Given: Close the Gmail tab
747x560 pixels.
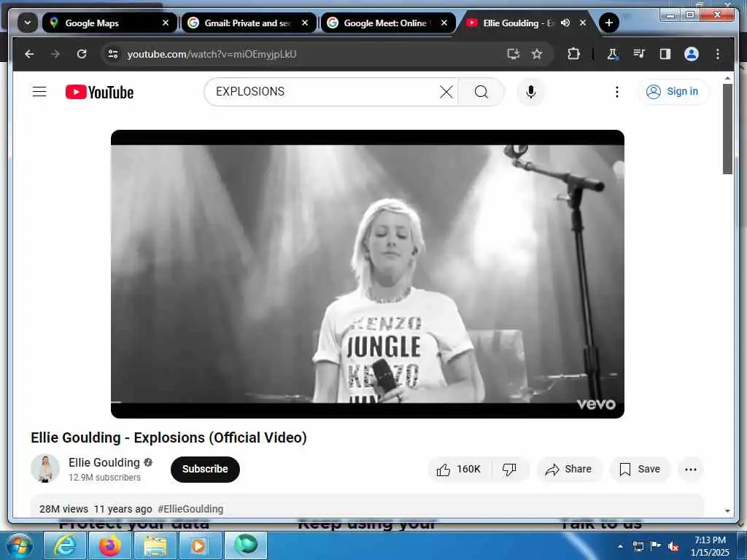Looking at the screenshot, I should point(305,23).
